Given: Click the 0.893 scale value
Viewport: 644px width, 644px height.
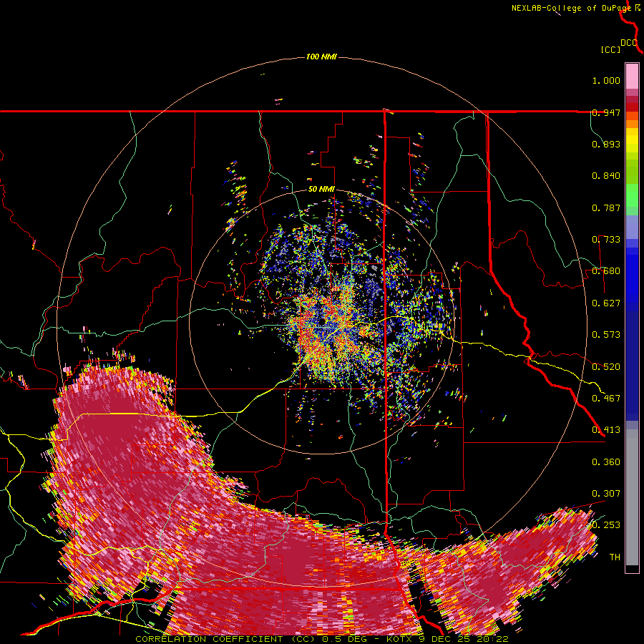Looking at the screenshot, I should point(606,144).
